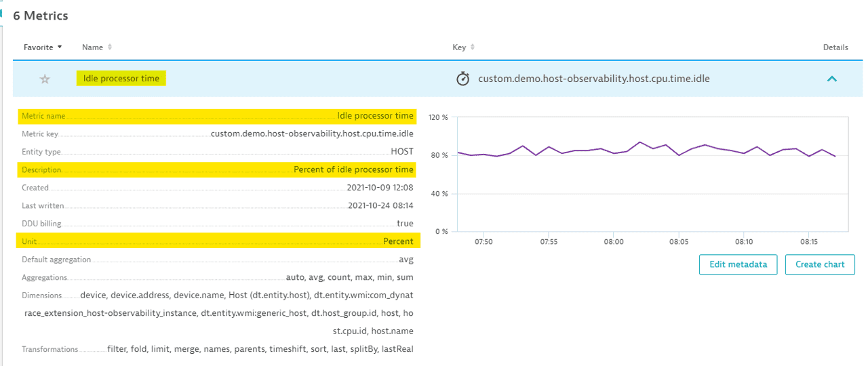This screenshot has height=366, width=868.
Task: Click the 08:00 label on chart time axis
Action: (x=614, y=241)
